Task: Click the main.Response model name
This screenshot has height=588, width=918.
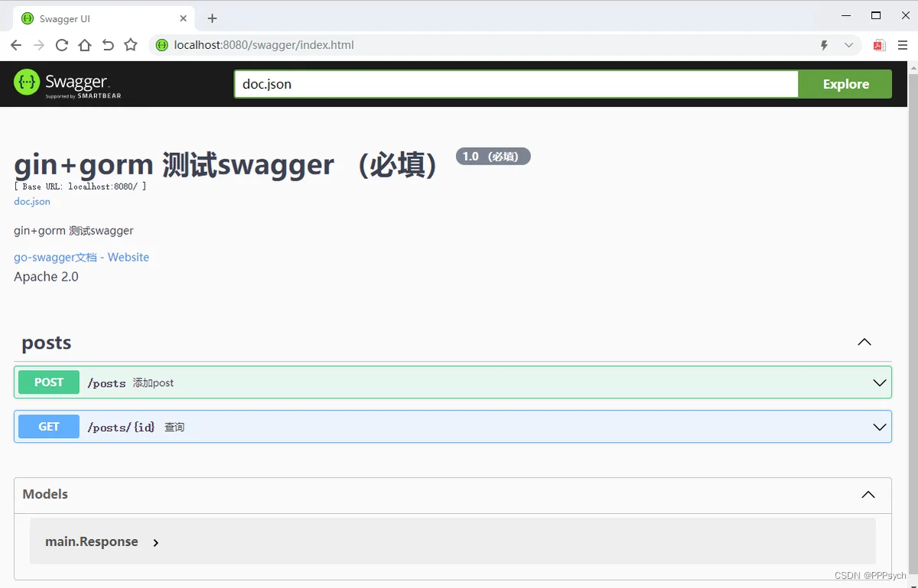Action: [x=92, y=541]
